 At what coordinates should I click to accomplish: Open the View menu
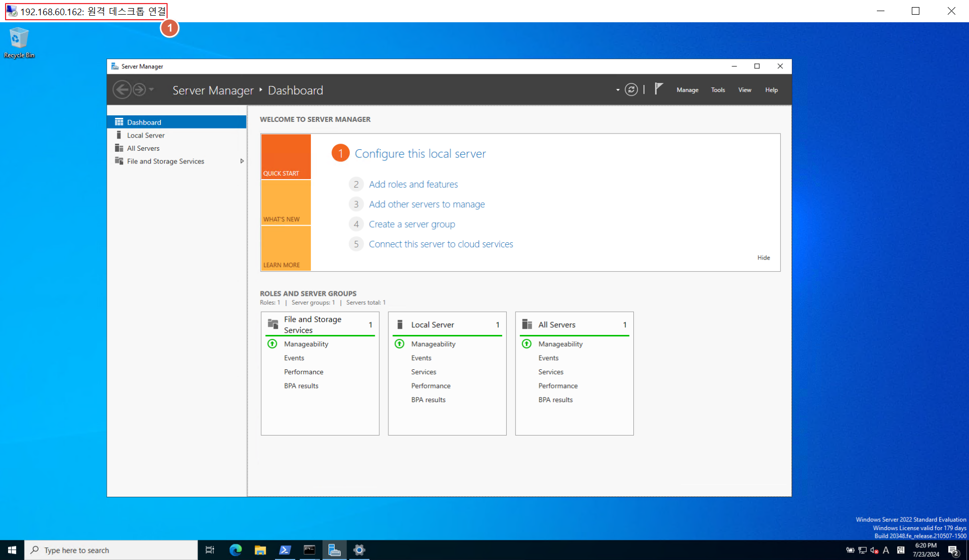(x=744, y=90)
